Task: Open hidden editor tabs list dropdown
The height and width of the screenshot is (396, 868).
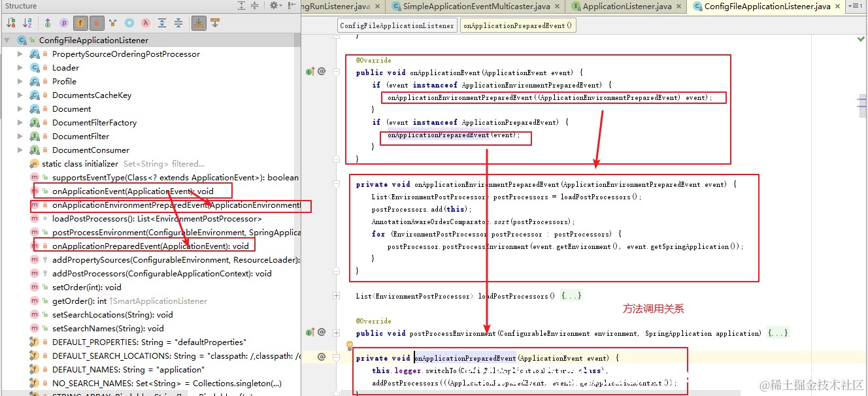Action: point(856,7)
